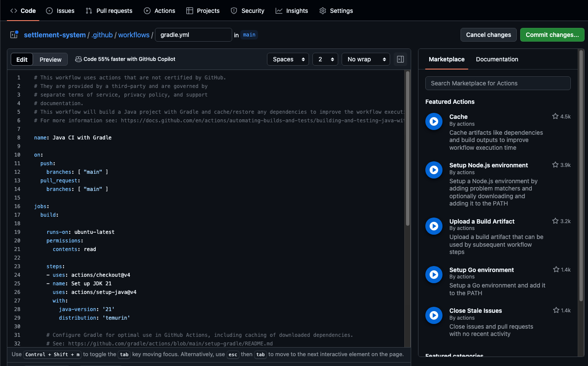Open the indent size dropdown showing 2
The height and width of the screenshot is (366, 588).
pos(325,59)
